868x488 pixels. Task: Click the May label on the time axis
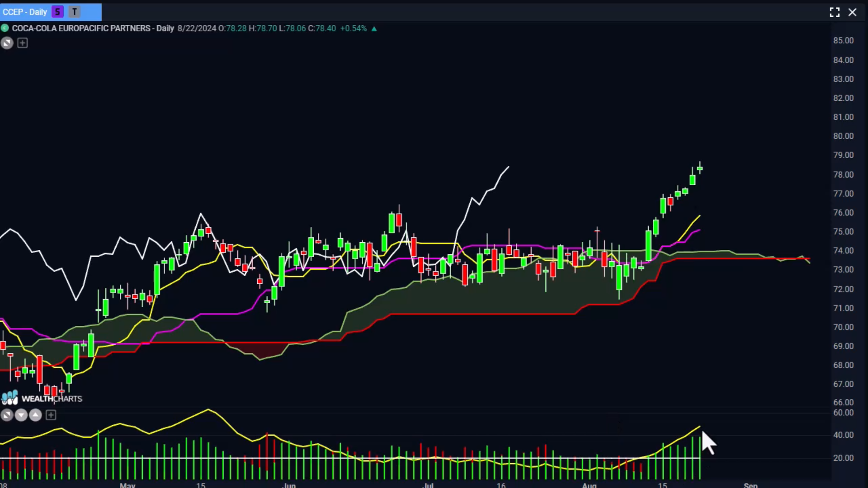click(x=127, y=485)
